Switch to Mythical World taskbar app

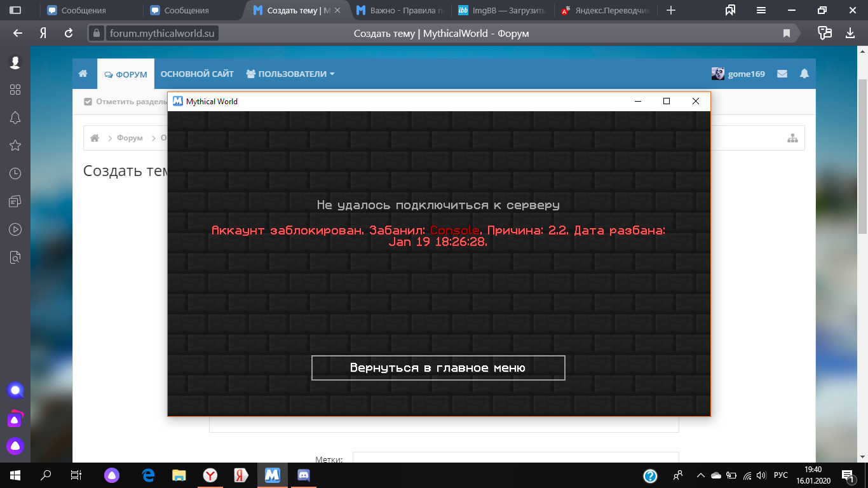[x=273, y=475]
